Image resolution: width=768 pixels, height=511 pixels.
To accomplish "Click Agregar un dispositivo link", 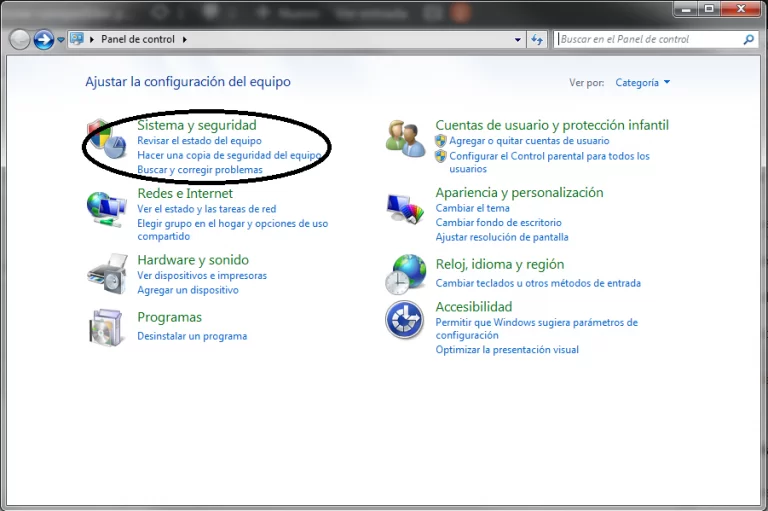I will coord(188,290).
